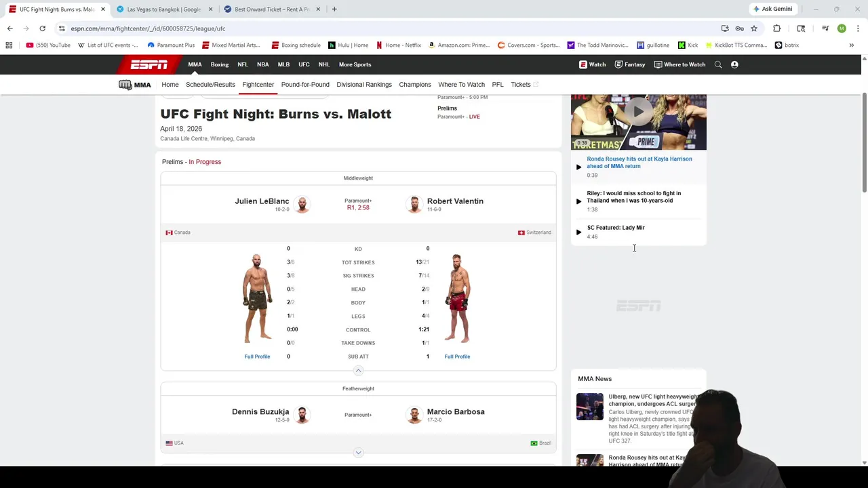Screen dimensions: 868x488
Task: Show more bookmarks with the double chevron
Action: coord(851,45)
